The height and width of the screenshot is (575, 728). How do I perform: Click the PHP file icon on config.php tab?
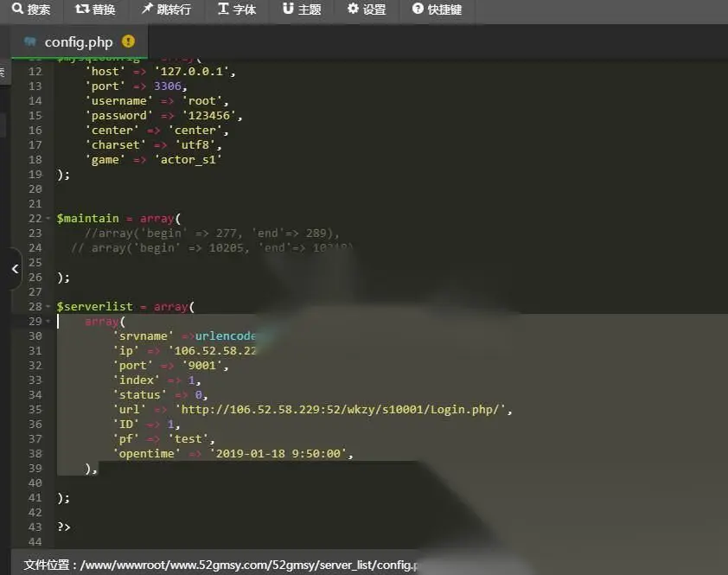[30, 42]
